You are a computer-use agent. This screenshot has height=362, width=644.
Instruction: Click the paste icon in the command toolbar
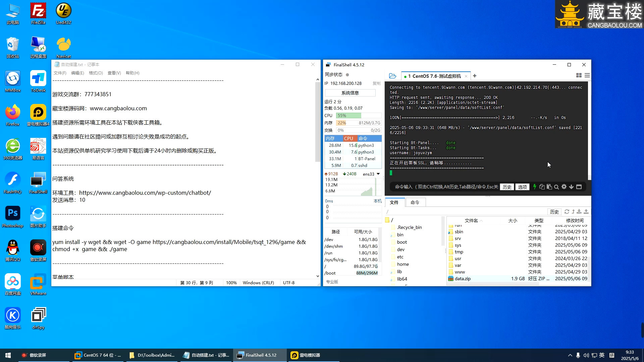pos(549,187)
